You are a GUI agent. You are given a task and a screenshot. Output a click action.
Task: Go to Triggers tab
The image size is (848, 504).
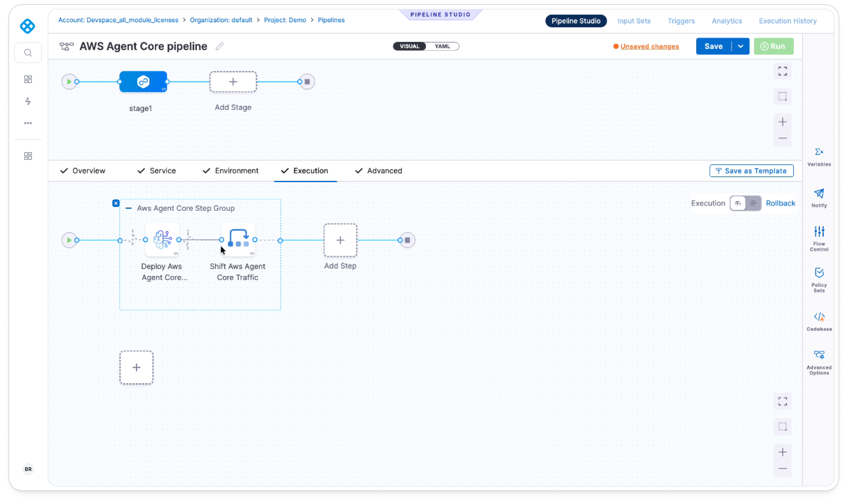[681, 21]
